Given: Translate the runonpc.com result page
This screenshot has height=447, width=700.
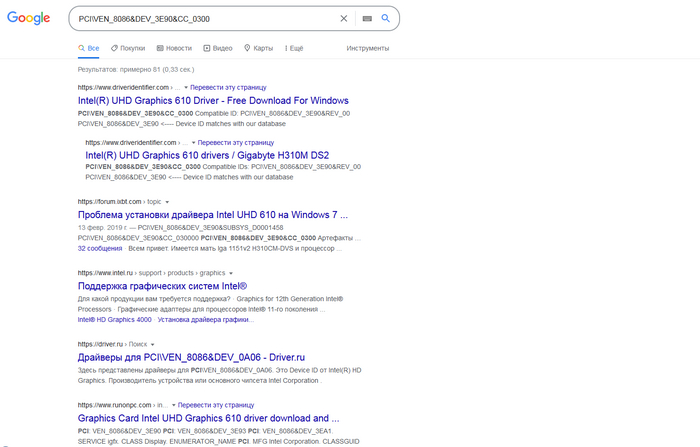Looking at the screenshot, I should (216, 405).
